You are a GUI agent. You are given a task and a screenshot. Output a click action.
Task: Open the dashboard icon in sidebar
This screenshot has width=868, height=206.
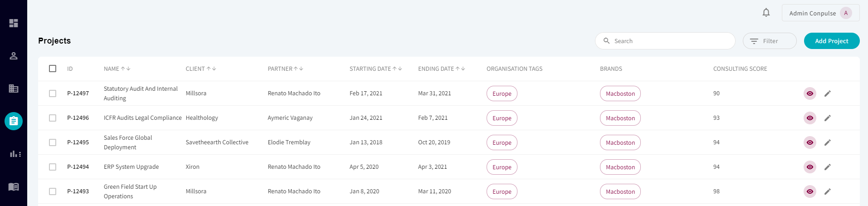click(14, 23)
